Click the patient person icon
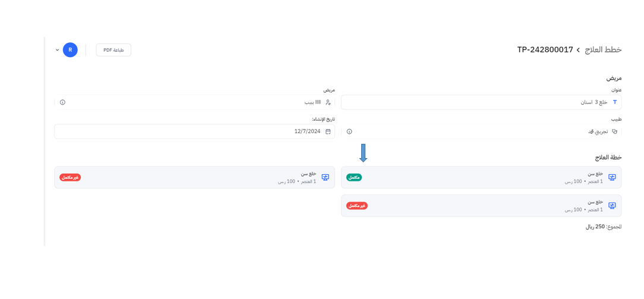The height and width of the screenshot is (299, 644). (x=328, y=102)
